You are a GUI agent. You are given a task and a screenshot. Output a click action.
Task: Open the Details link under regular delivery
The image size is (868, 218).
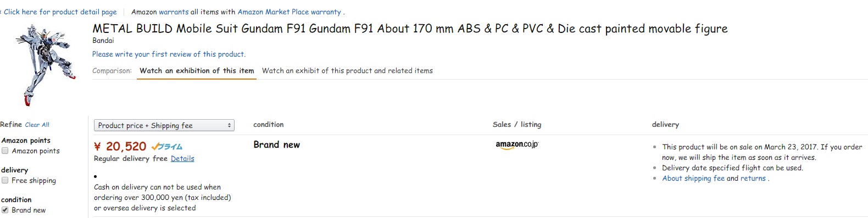(x=182, y=158)
